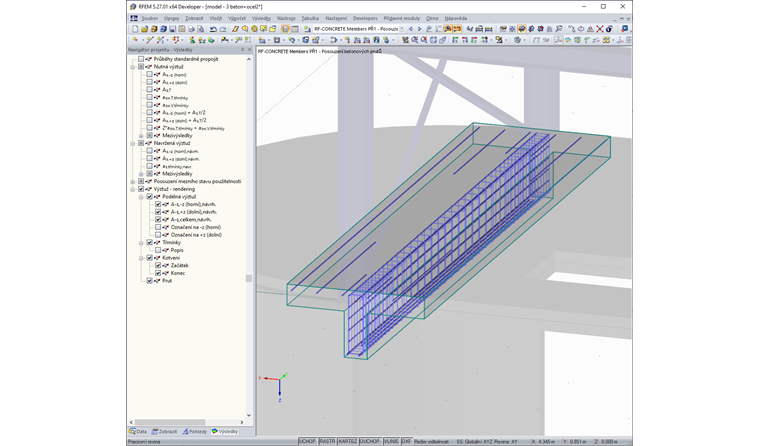
Task: Expand the Posouzení mezního stavu použitelnosti node
Action: click(133, 181)
